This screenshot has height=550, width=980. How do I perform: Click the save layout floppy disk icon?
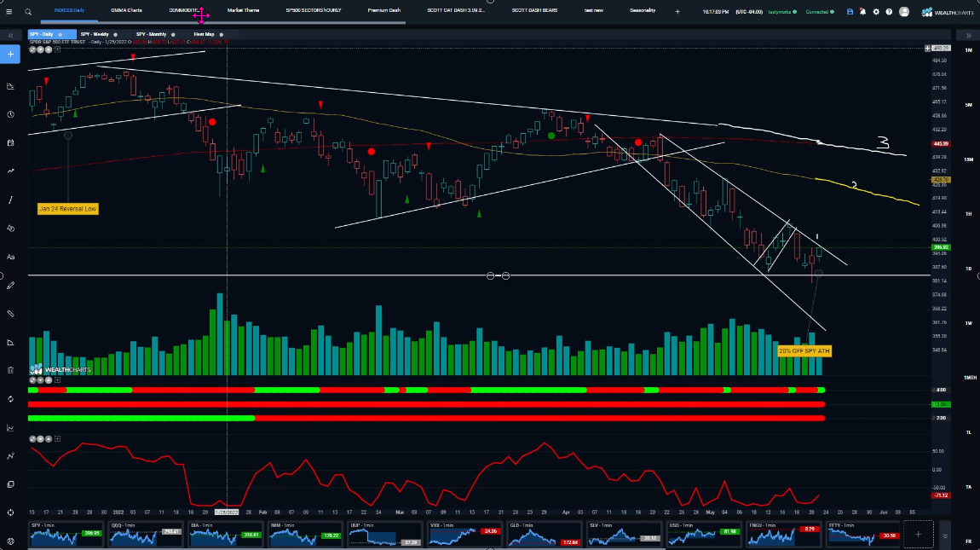coord(850,12)
